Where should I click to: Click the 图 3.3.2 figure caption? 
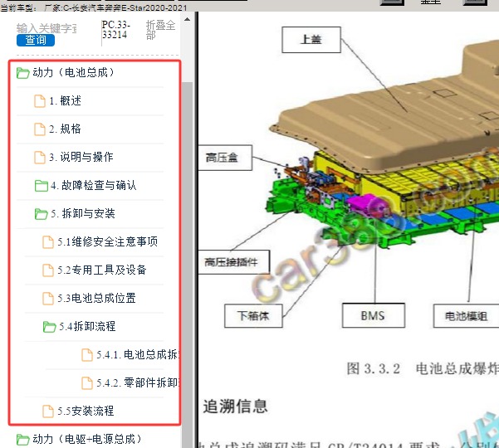[x=423, y=369]
